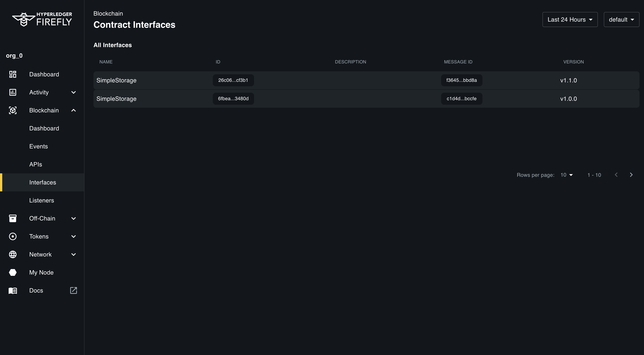Open the Docs menu item
The image size is (644, 355).
pyautogui.click(x=42, y=290)
